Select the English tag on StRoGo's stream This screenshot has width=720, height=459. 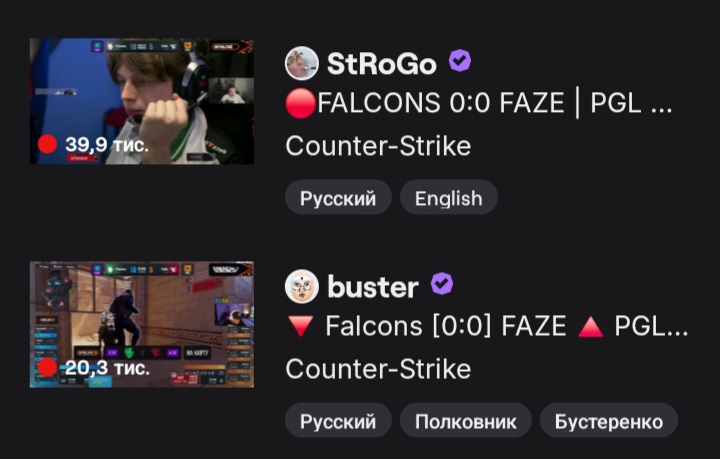coord(449,198)
